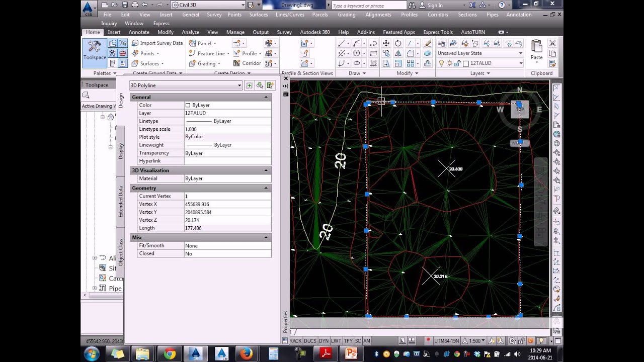Click the keyword search field
This screenshot has width=644, height=362.
[x=368, y=6]
